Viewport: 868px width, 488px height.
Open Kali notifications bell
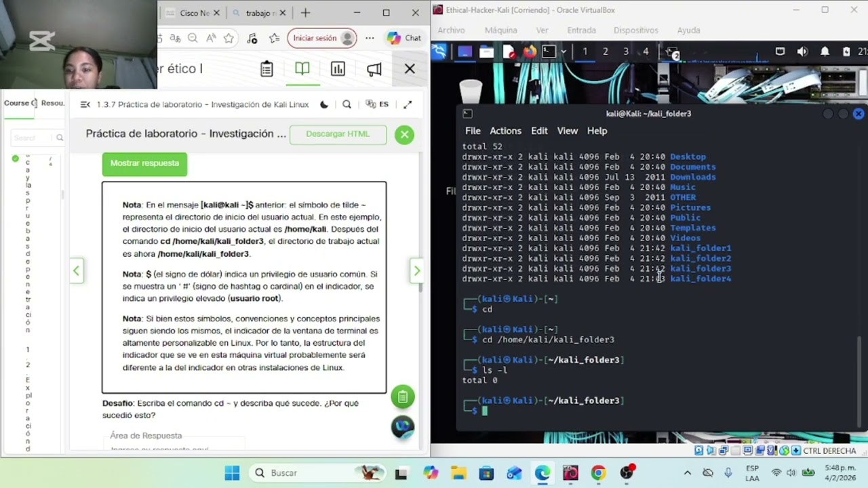tap(825, 52)
